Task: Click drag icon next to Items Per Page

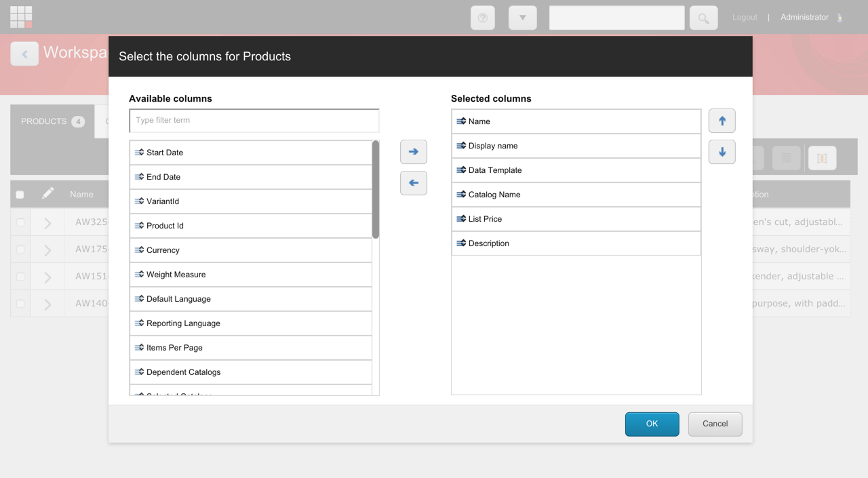Action: 139,348
